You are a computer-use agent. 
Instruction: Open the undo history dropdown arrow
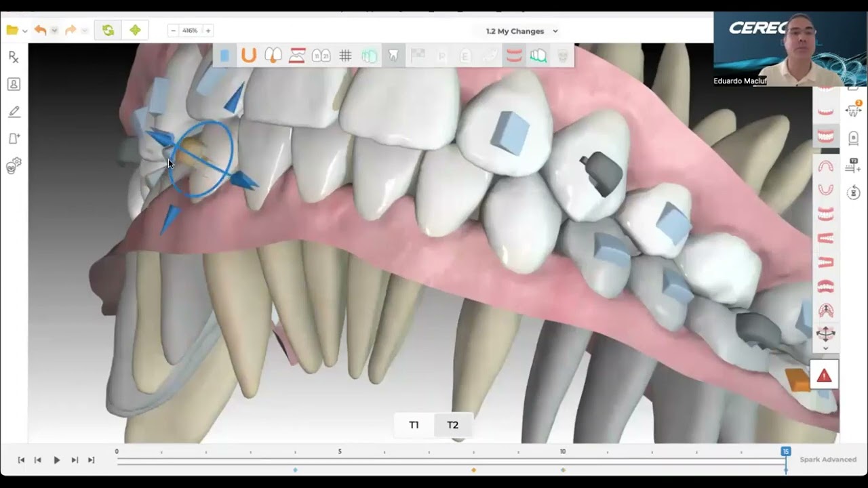54,30
